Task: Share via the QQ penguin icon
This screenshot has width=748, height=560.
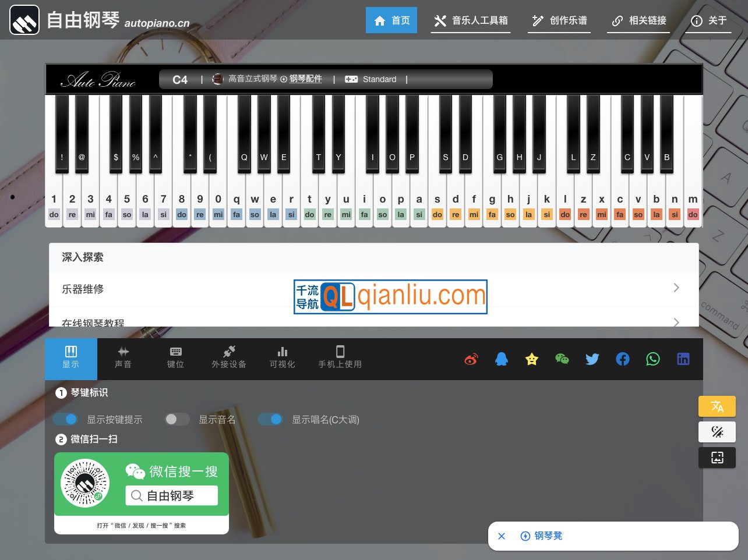Action: (x=502, y=359)
